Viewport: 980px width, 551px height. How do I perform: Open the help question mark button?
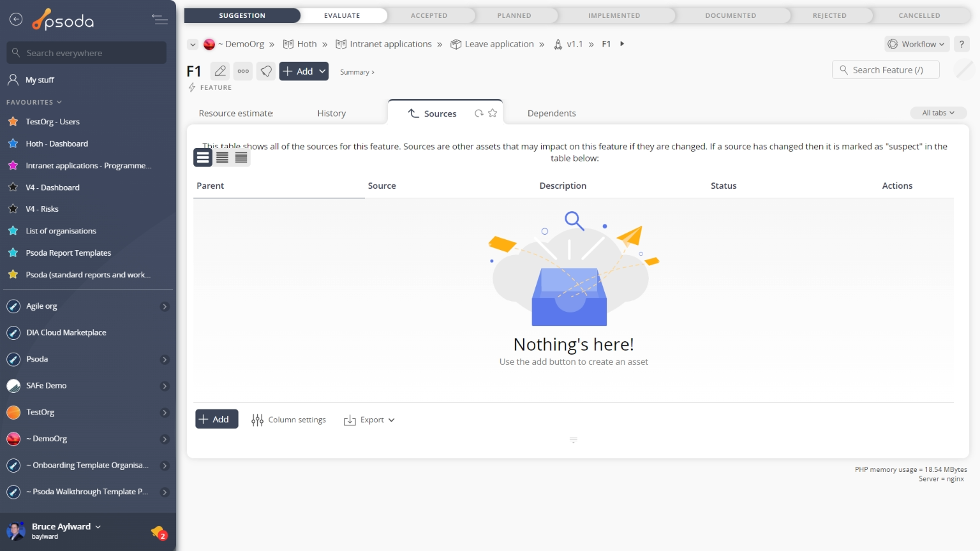tap(961, 44)
